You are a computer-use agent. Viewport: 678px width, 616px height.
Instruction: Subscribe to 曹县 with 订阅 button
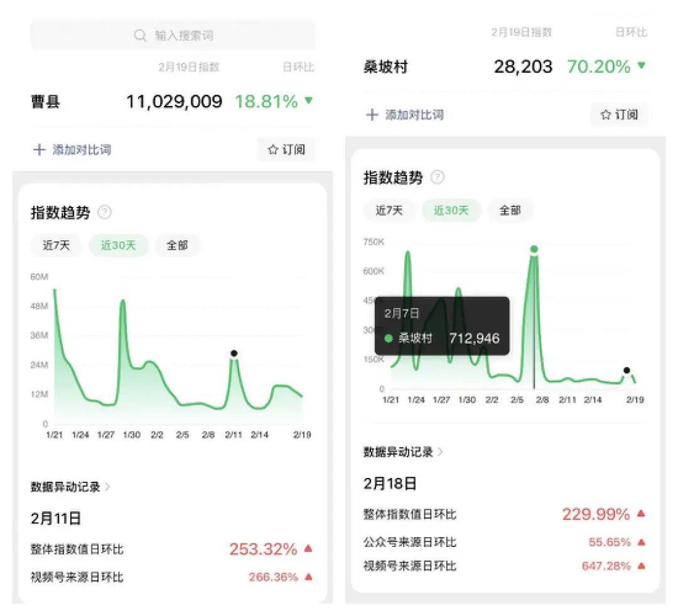(286, 150)
